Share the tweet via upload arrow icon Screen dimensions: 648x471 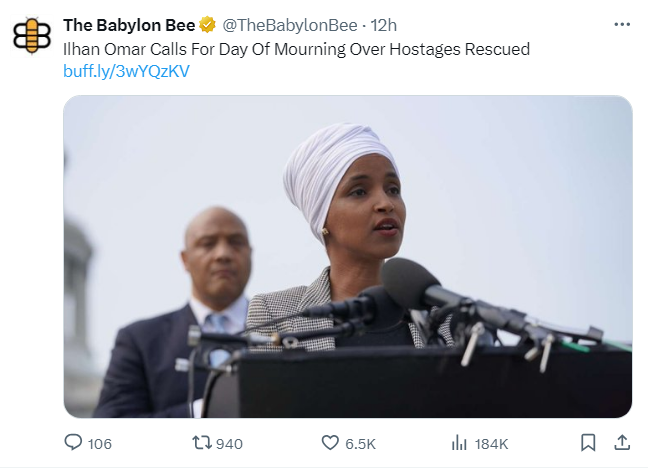(x=622, y=442)
